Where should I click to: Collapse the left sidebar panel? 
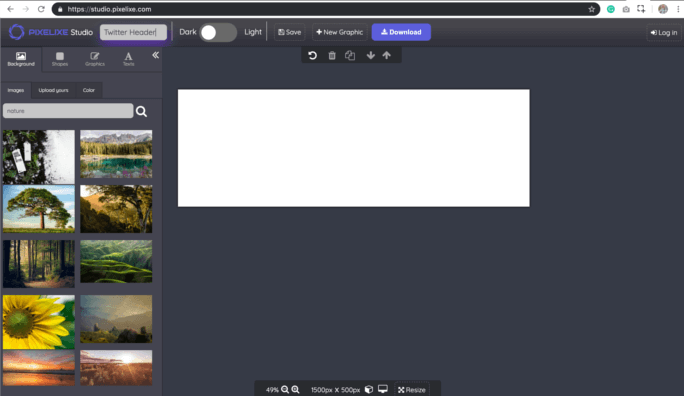coord(155,55)
